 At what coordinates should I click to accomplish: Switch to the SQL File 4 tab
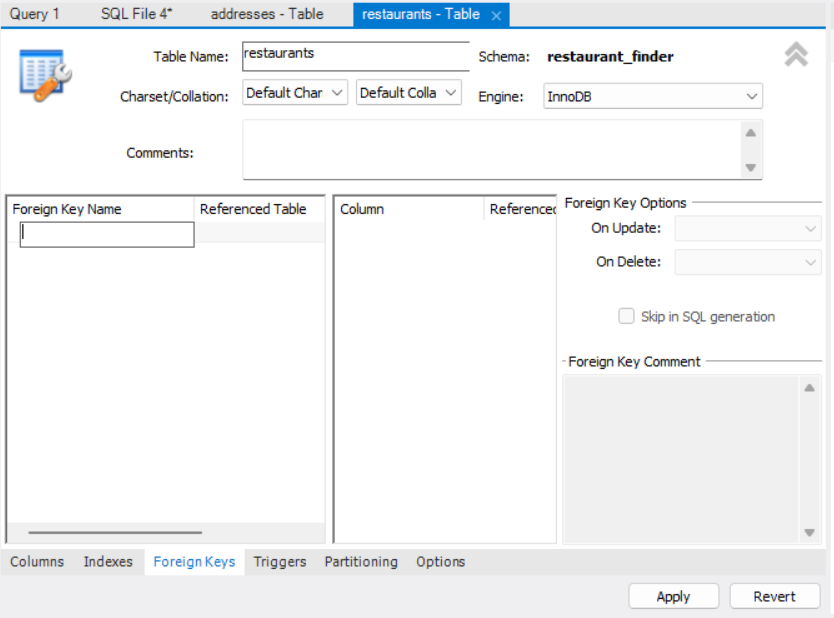(x=137, y=14)
